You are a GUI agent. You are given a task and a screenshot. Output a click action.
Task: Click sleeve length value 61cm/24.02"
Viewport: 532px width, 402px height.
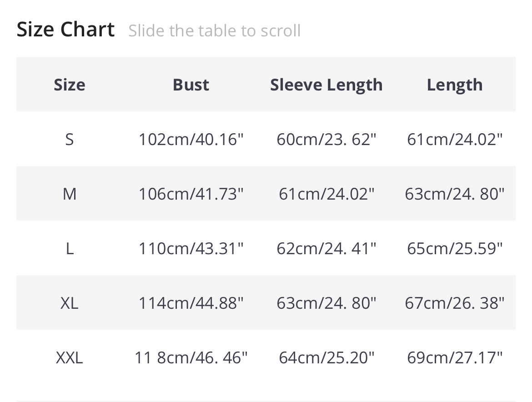[326, 194]
